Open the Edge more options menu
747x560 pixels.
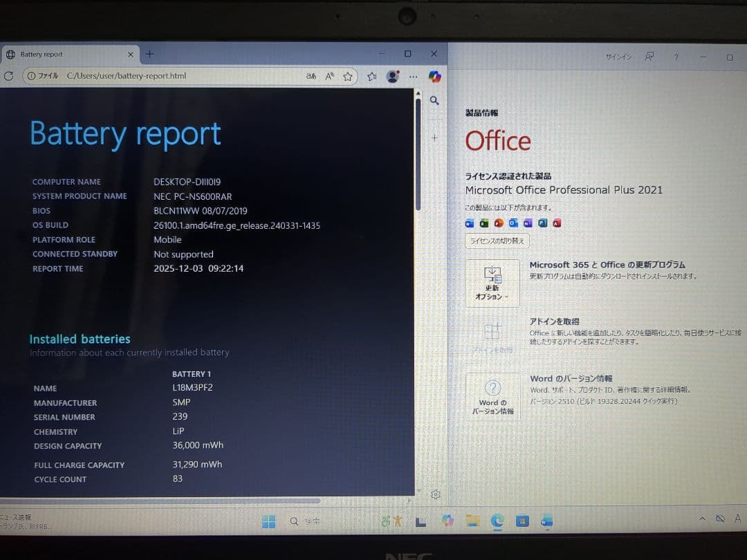click(414, 77)
